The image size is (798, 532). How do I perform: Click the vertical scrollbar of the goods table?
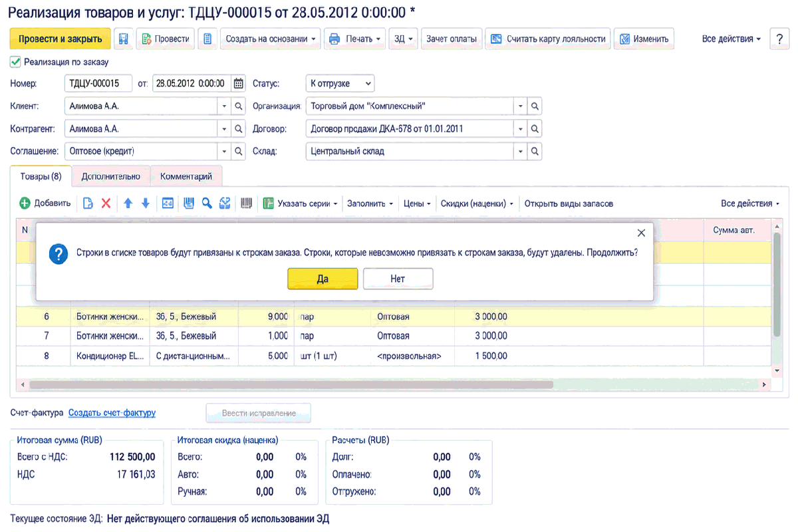coord(775,284)
